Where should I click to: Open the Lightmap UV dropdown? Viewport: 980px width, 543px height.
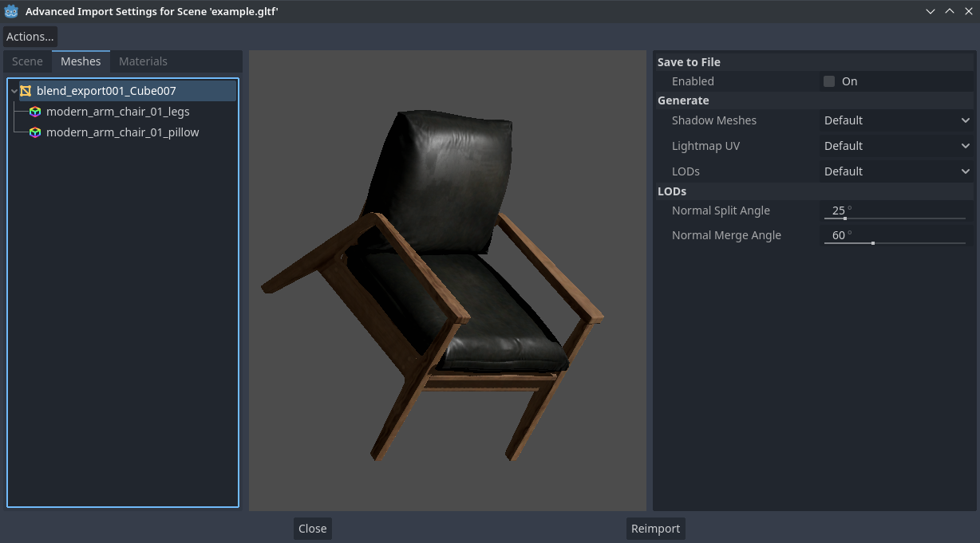point(895,146)
